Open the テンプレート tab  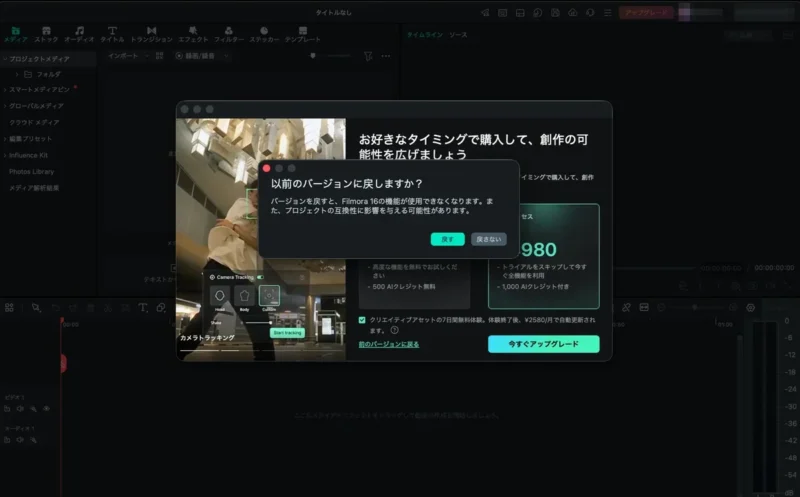[x=303, y=34]
